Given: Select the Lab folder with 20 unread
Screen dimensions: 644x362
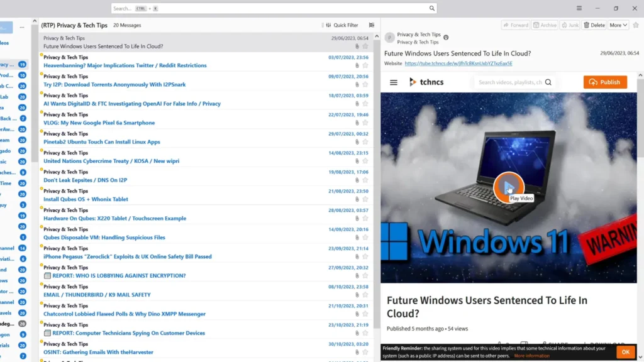Looking at the screenshot, I should [14, 97].
